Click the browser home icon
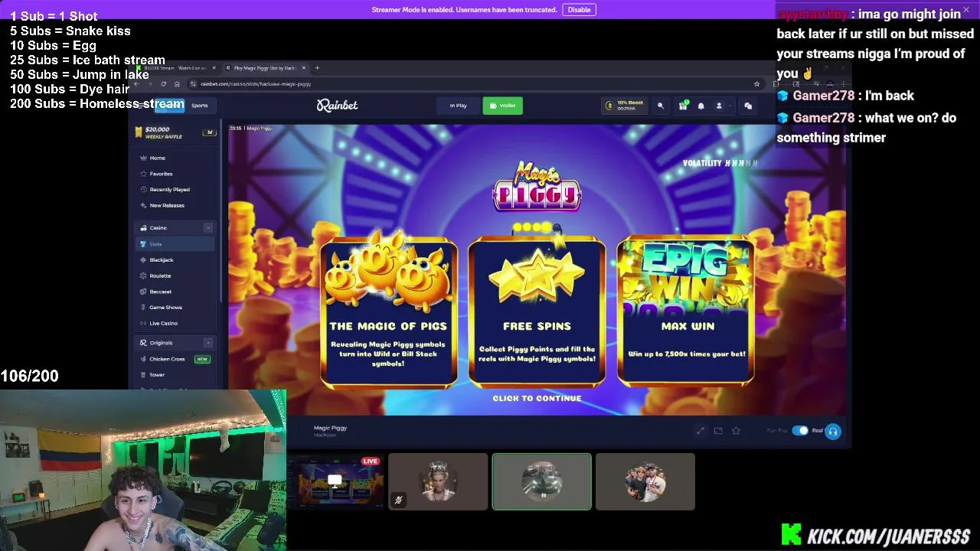Image resolution: width=980 pixels, height=551 pixels. coord(177,84)
